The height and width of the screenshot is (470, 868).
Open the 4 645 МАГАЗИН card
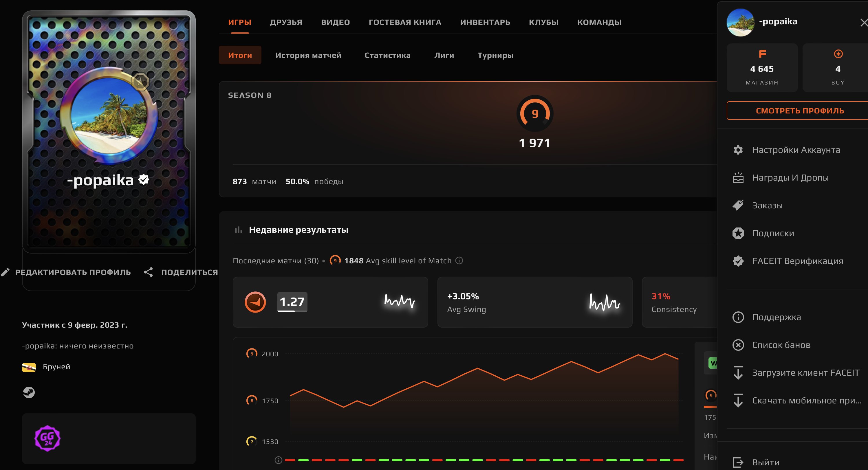pos(762,68)
